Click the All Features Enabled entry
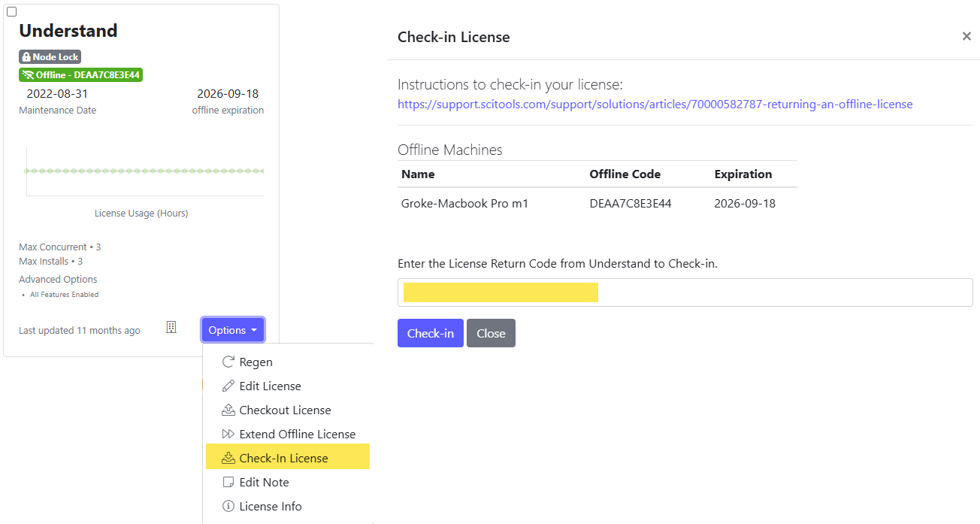Viewport: 980px width, 524px height. [x=64, y=295]
